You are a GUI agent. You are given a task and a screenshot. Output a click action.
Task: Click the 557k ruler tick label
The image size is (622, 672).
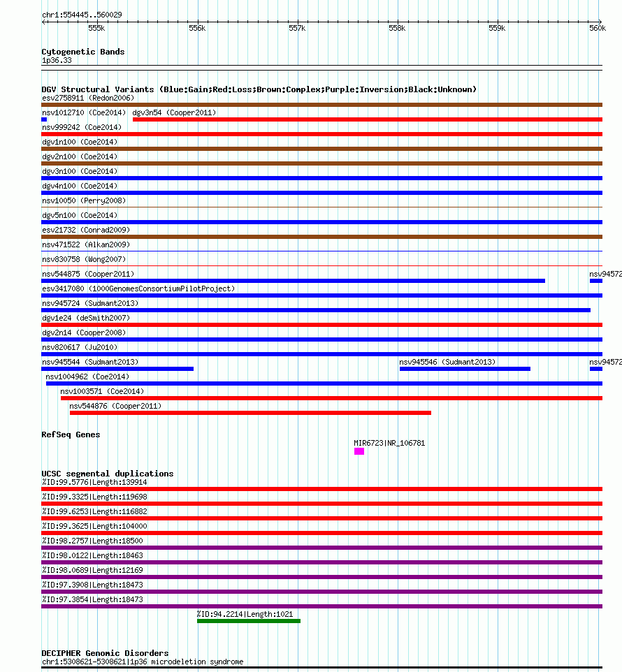(x=297, y=28)
